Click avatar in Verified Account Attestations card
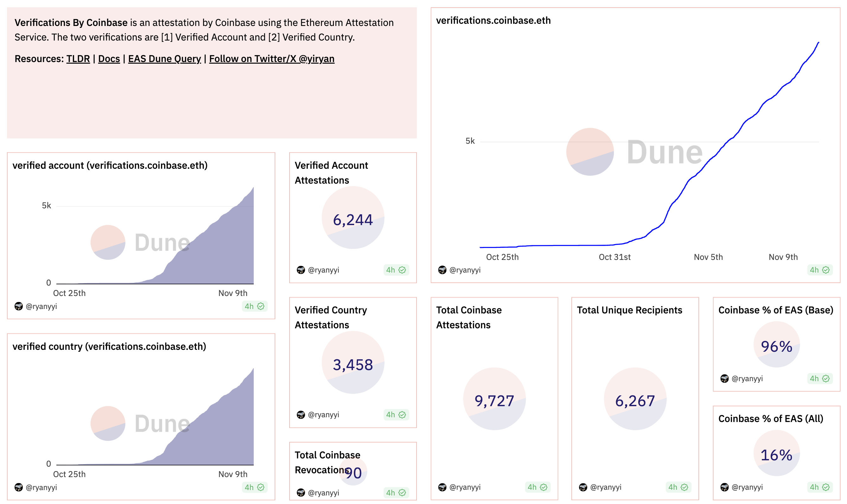This screenshot has width=847, height=504. tap(301, 270)
